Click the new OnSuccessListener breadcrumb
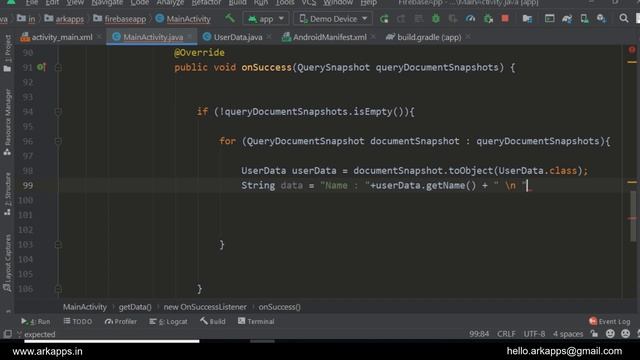Viewport: 640px width, 360px height. coord(205,307)
